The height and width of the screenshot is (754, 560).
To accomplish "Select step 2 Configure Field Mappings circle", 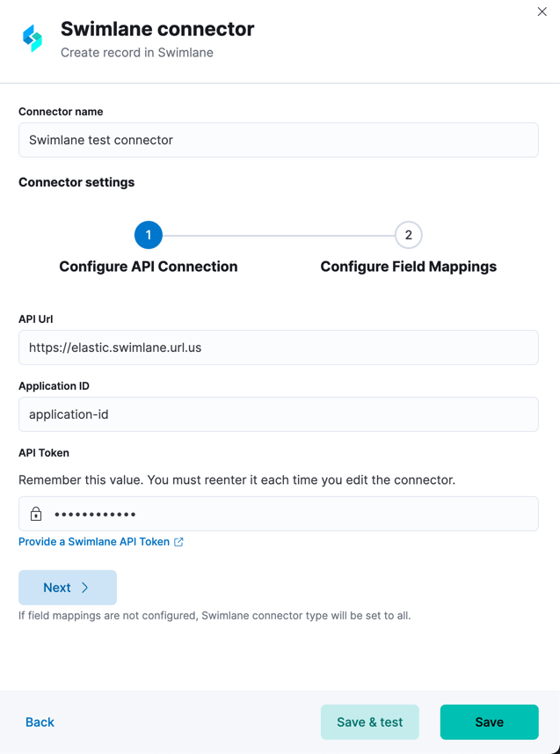I will (x=408, y=235).
